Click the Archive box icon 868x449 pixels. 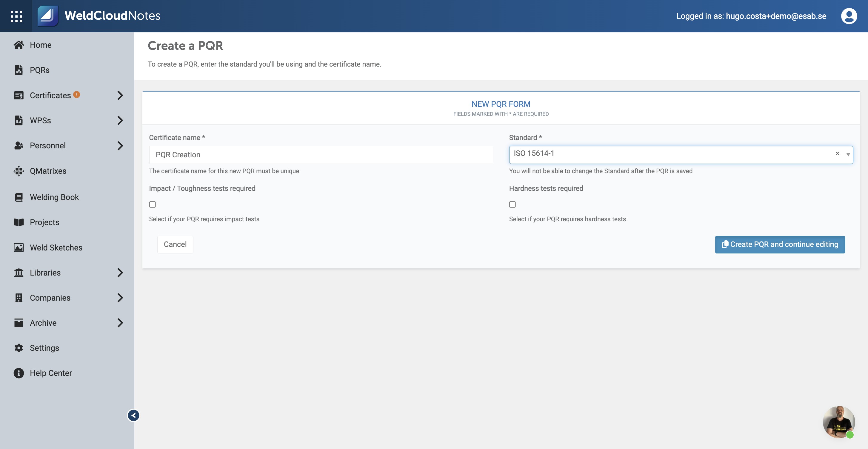point(19,323)
